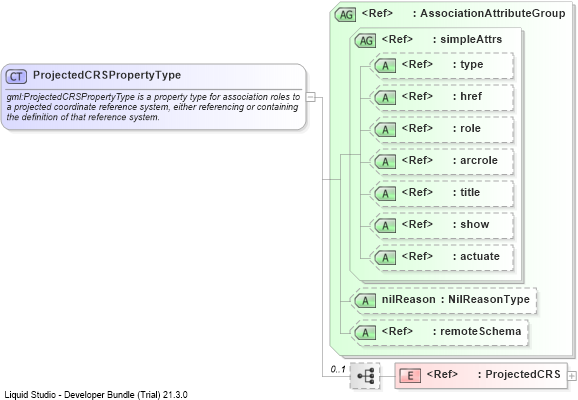Select the ': href' attribute label
The width and height of the screenshot is (578, 400).
coord(467,97)
